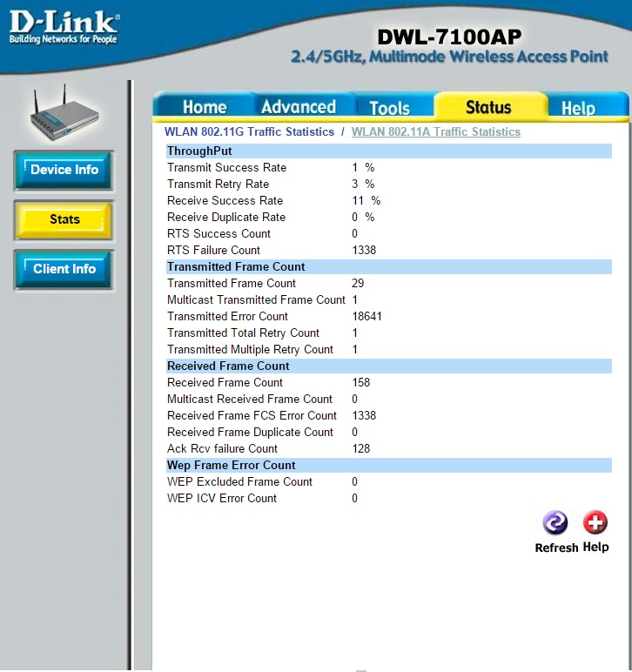Click the Transmit Success Rate label
The width and height of the screenshot is (632, 672).
[x=226, y=168]
